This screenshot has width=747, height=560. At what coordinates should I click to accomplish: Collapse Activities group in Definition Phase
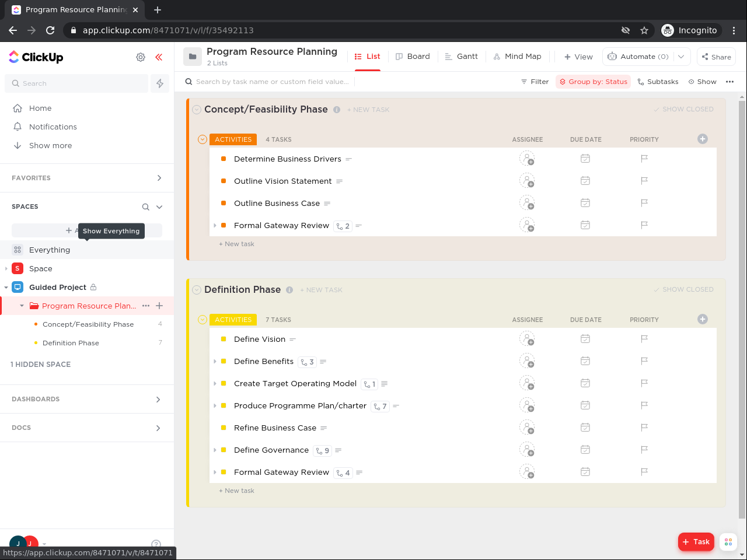(x=203, y=320)
